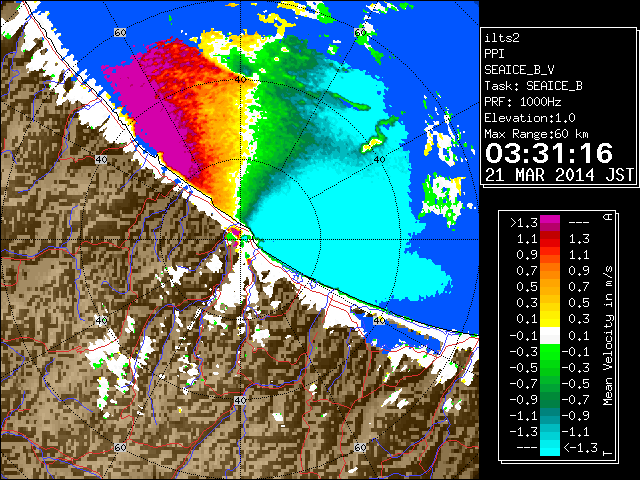The image size is (640, 480).
Task: Click the "Mean Velocity in m/s" legend title
Action: point(608,336)
